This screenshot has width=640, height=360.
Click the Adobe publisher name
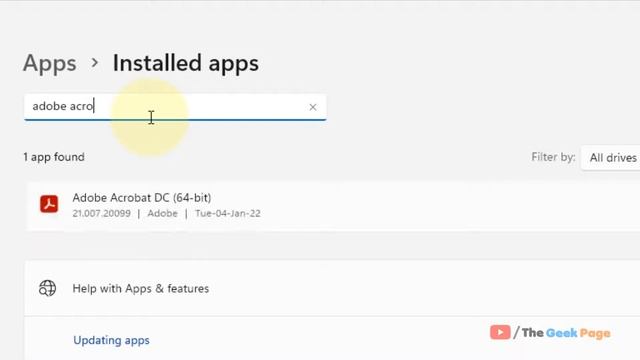pyautogui.click(x=162, y=213)
